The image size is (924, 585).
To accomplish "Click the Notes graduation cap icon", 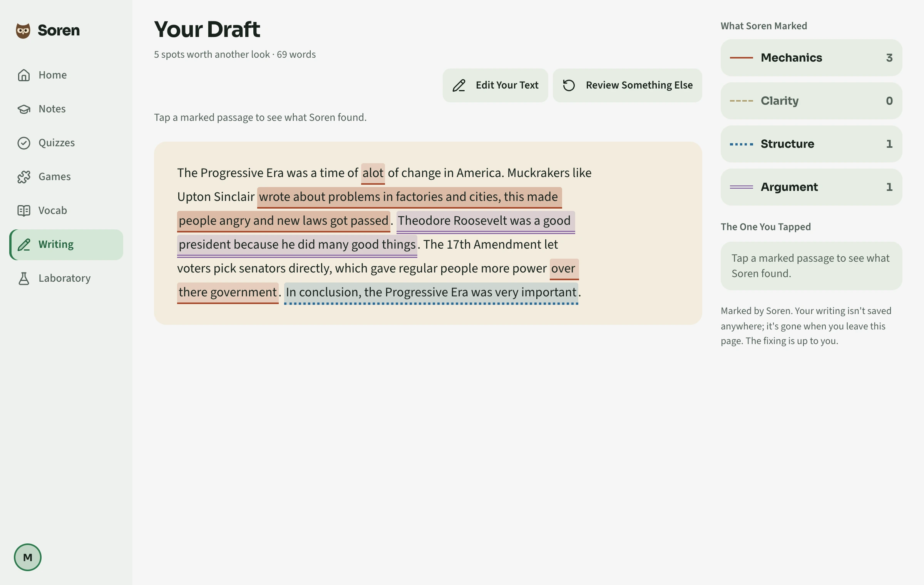I will click(x=24, y=109).
